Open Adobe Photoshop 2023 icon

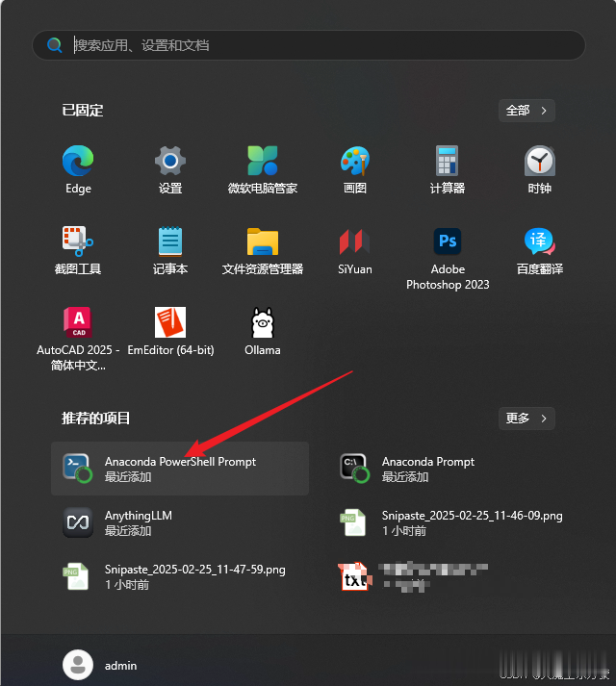click(x=448, y=241)
